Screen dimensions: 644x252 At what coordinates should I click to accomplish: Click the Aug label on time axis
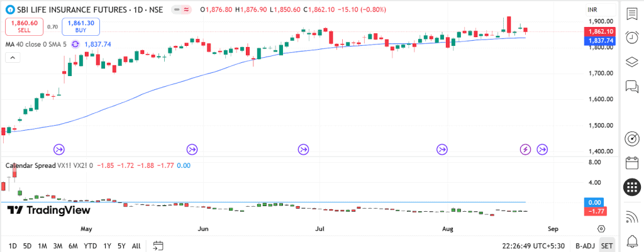pos(448,229)
